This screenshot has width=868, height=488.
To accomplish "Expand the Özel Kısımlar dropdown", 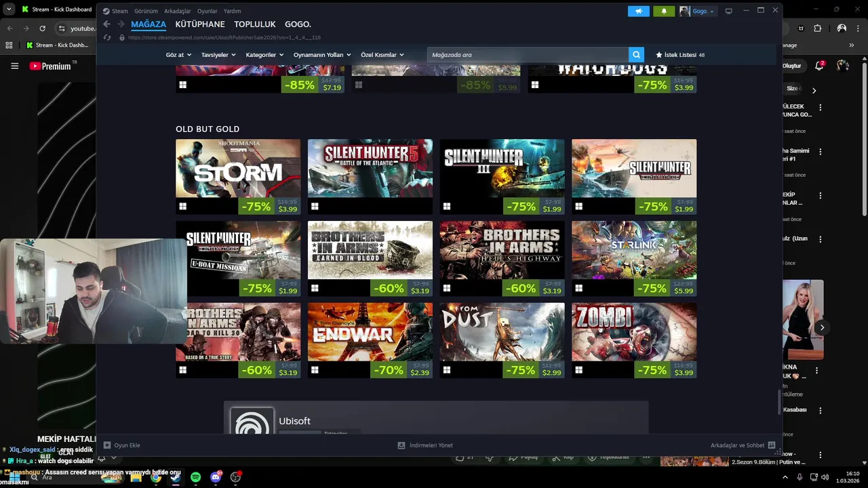I will coord(382,55).
